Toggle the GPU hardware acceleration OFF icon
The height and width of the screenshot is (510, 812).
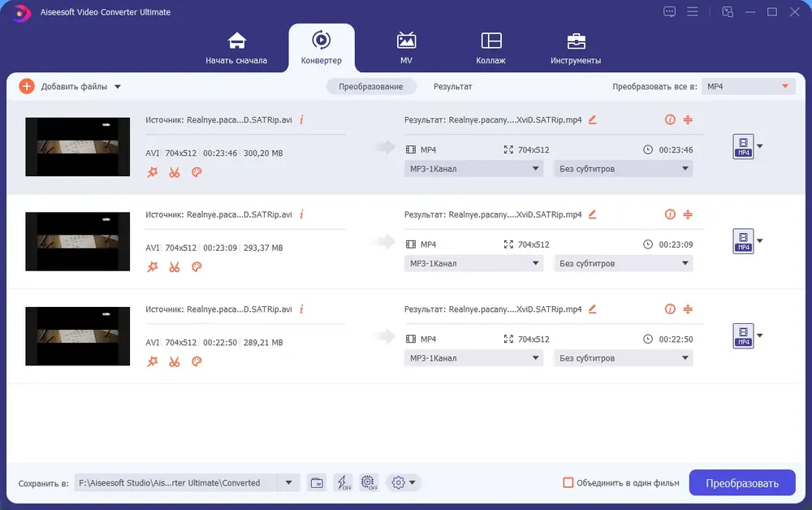point(369,483)
